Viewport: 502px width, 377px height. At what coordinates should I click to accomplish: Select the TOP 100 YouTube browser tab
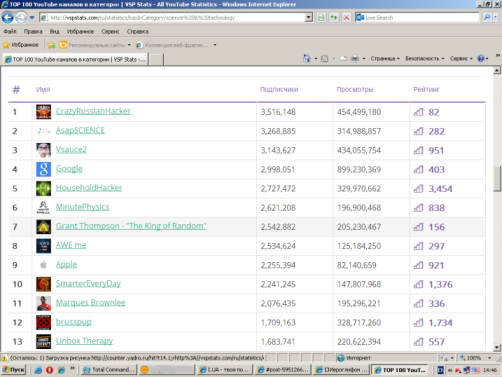click(75, 59)
